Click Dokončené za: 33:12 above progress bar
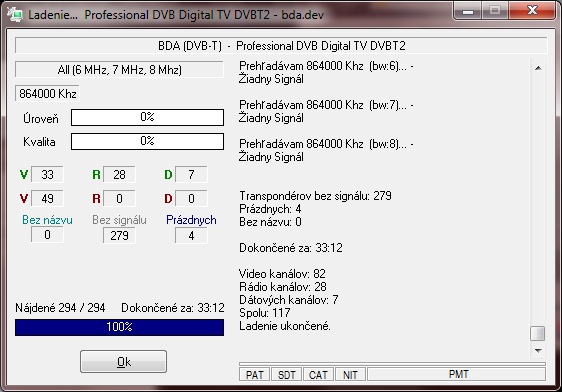Image resolution: width=562 pixels, height=392 pixels. click(173, 308)
